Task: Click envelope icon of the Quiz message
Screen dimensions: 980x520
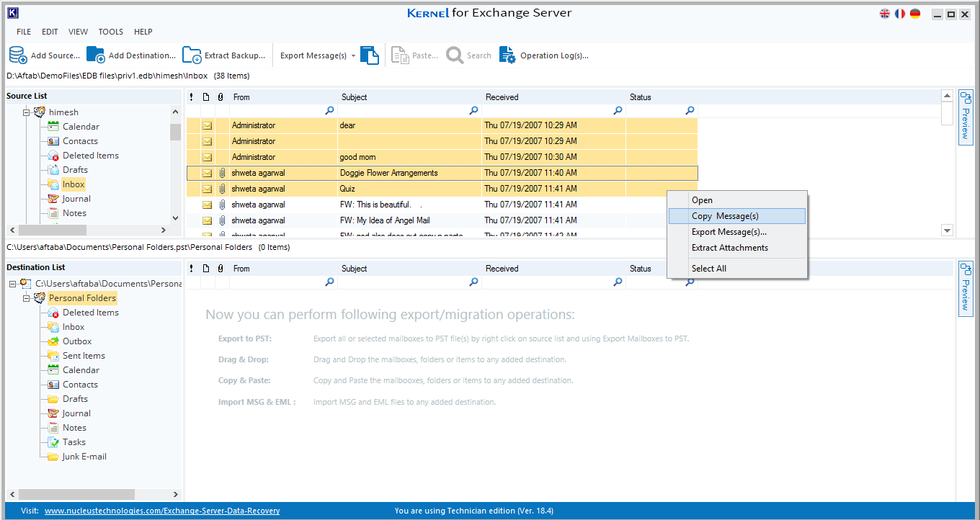Action: pos(207,189)
